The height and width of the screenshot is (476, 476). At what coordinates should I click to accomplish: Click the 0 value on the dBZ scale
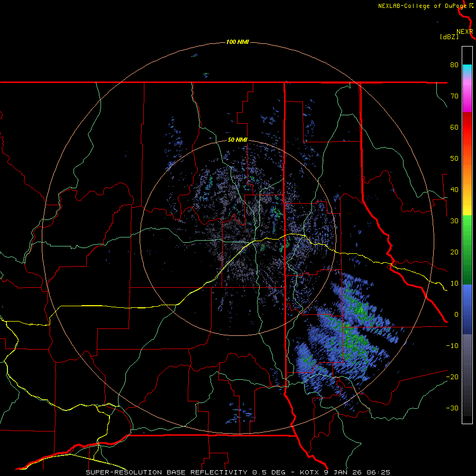click(456, 315)
